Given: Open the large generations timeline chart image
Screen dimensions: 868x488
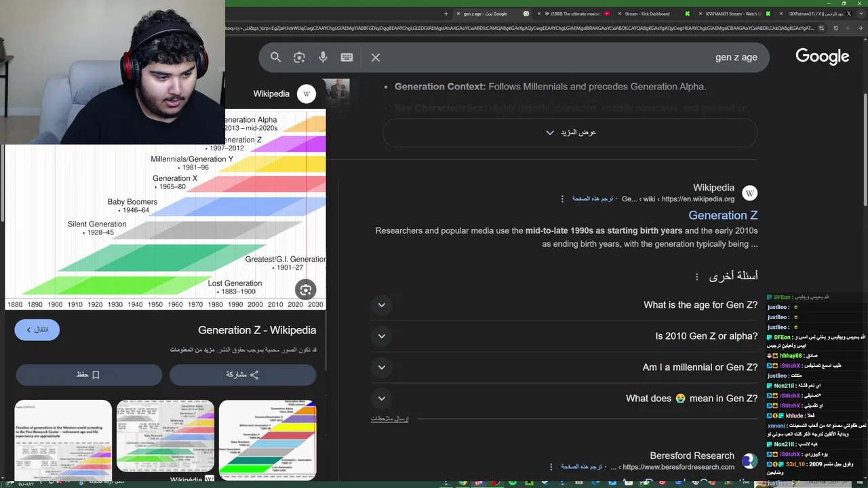Looking at the screenshot, I should [x=165, y=209].
